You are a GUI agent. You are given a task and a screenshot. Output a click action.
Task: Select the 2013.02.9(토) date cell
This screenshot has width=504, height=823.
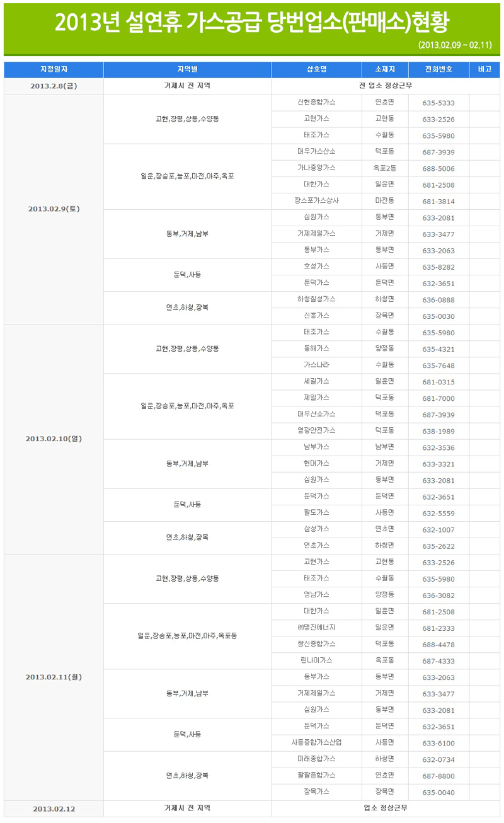click(x=54, y=209)
